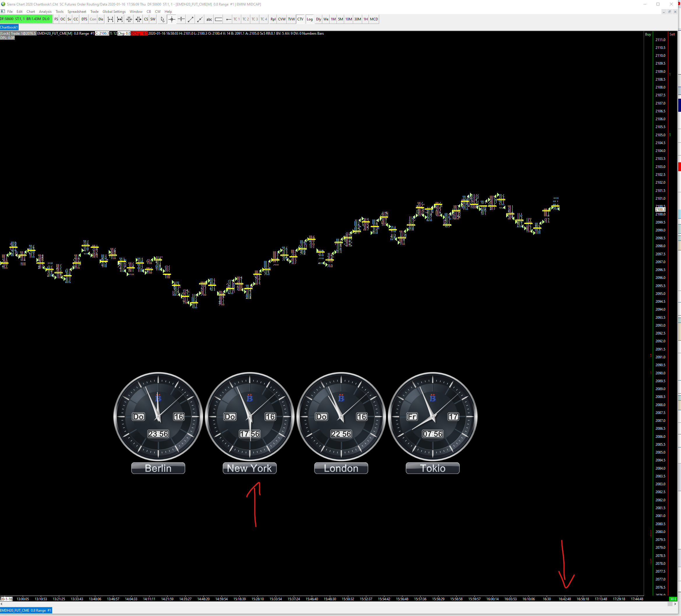
Task: Click the abc text drawing tool
Action: [x=209, y=19]
